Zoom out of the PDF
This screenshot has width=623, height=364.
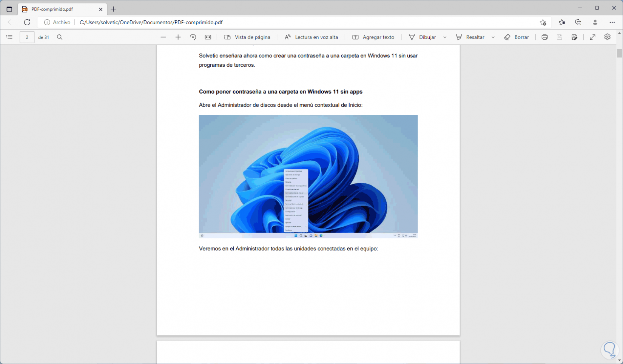click(163, 37)
